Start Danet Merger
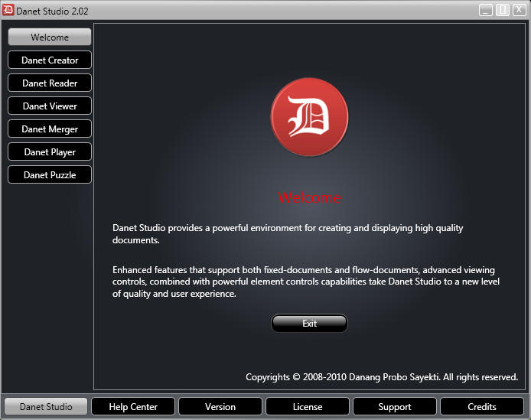The height and width of the screenshot is (420, 531). tap(50, 129)
